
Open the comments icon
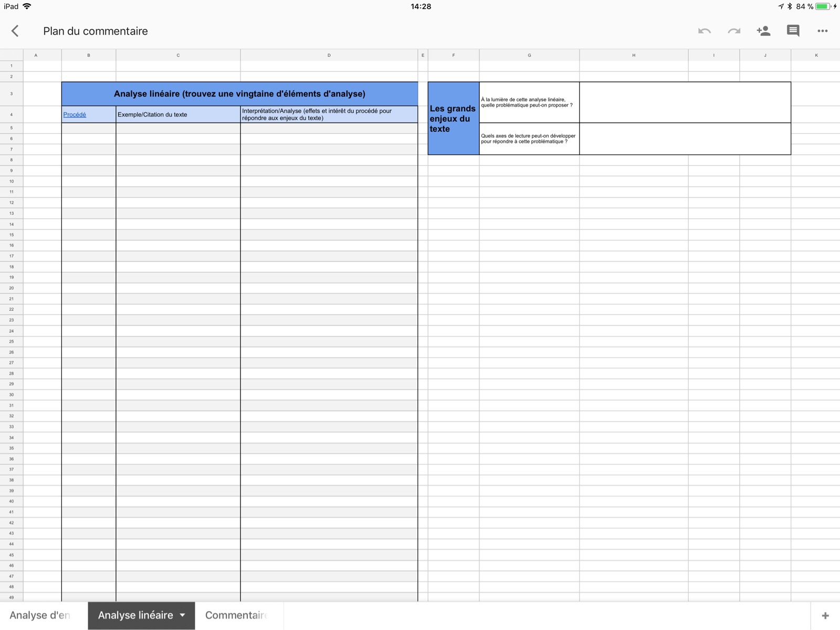(793, 31)
